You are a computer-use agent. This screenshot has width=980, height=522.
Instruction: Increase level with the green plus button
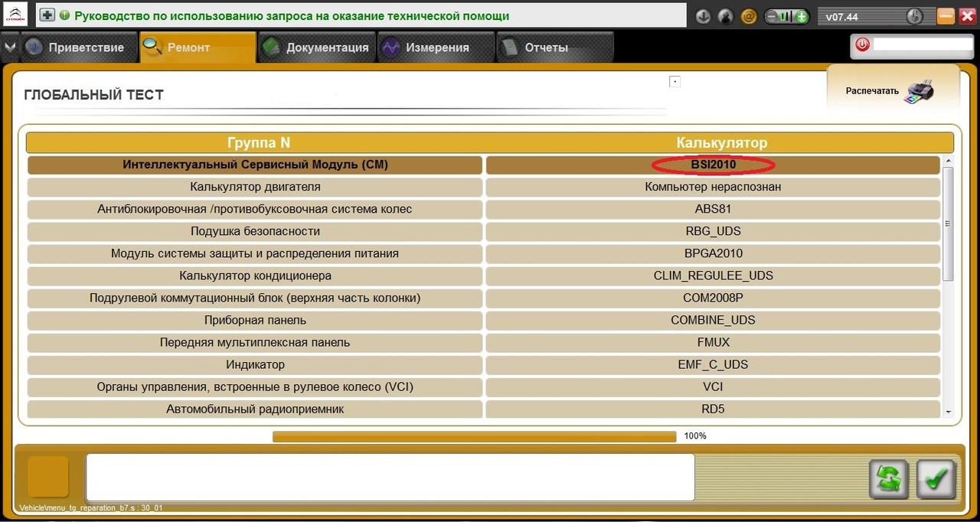point(801,16)
